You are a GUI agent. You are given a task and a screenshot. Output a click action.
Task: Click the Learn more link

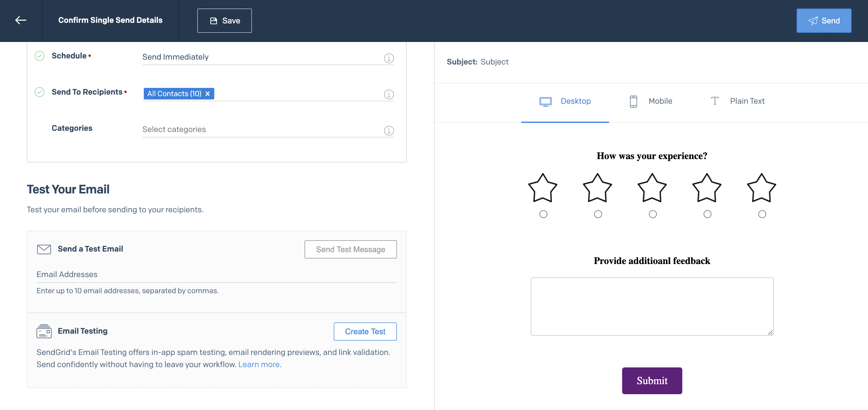click(259, 364)
